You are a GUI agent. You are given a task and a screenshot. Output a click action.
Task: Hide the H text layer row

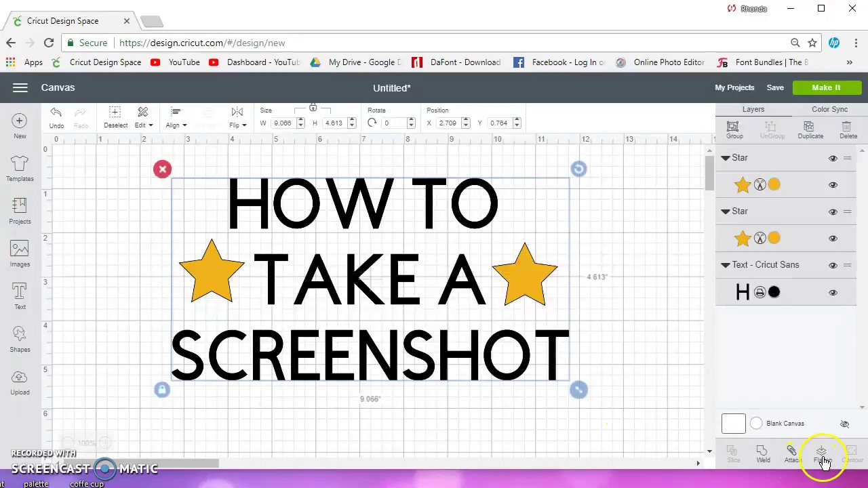pyautogui.click(x=833, y=292)
